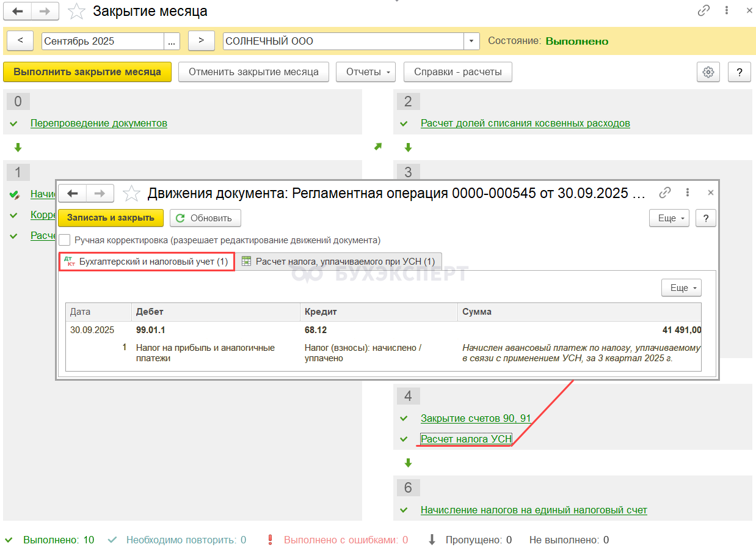Go back using main window left arrow
756x547 pixels.
pyautogui.click(x=18, y=11)
